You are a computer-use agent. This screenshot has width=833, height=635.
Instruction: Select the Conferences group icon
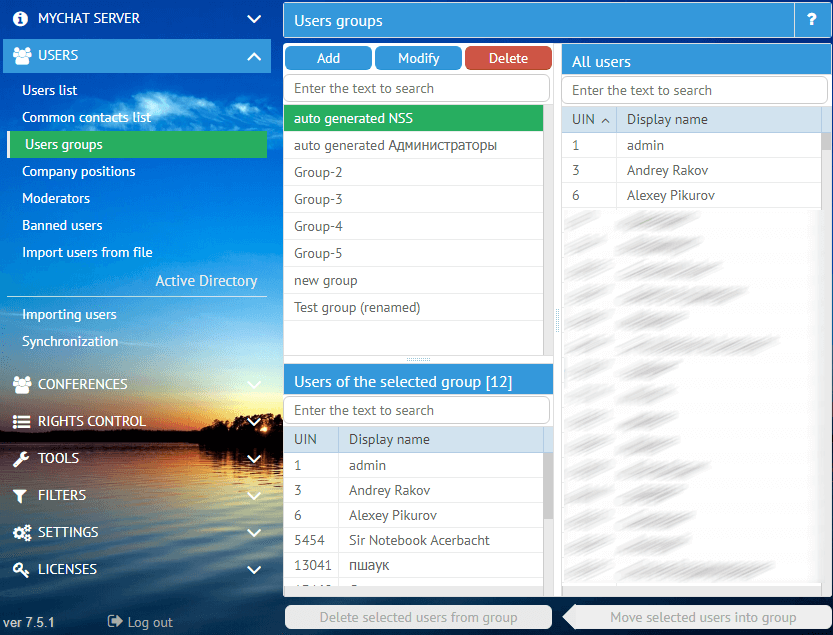pyautogui.click(x=22, y=384)
